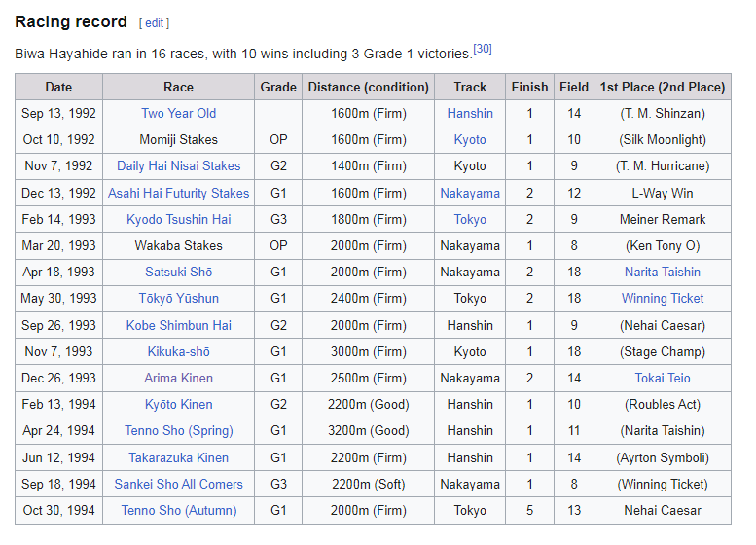Select the Field column header

pyautogui.click(x=574, y=87)
